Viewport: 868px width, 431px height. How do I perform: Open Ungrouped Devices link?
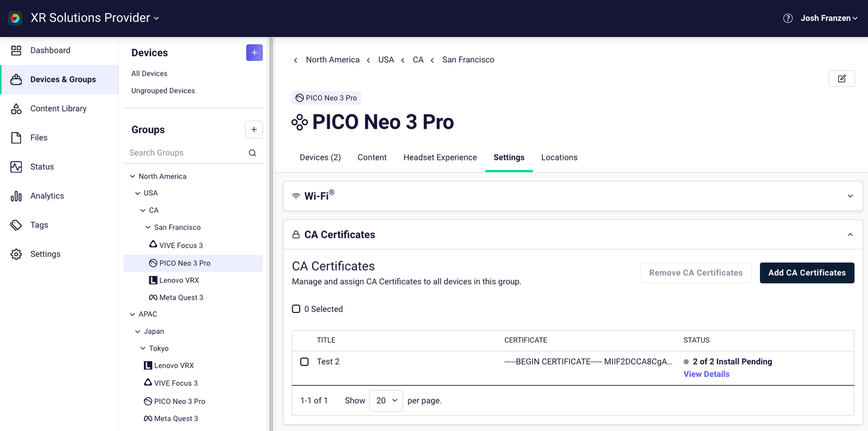(x=163, y=91)
